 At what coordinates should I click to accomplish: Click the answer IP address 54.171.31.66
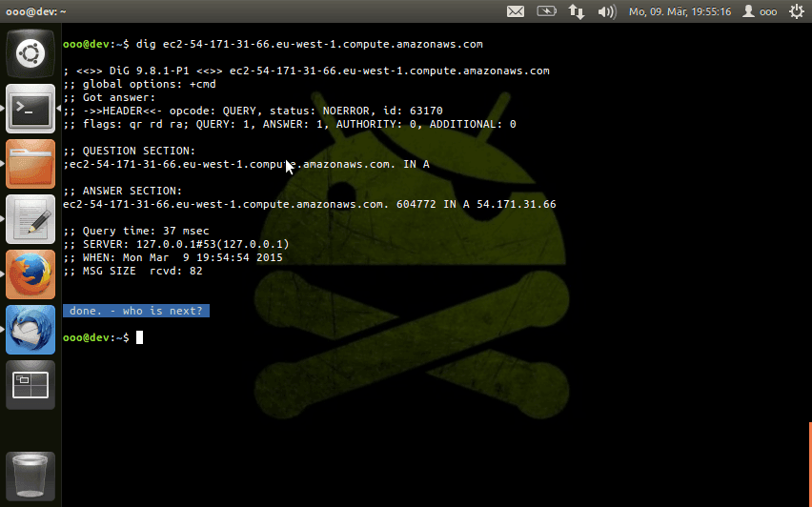[x=517, y=204]
